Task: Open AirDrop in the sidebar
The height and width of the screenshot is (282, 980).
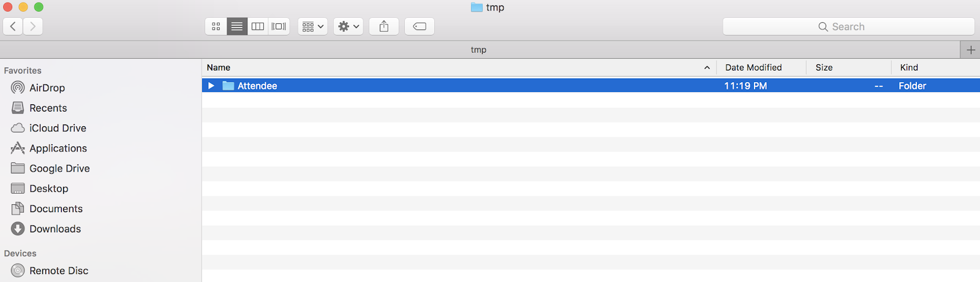Action: tap(47, 88)
